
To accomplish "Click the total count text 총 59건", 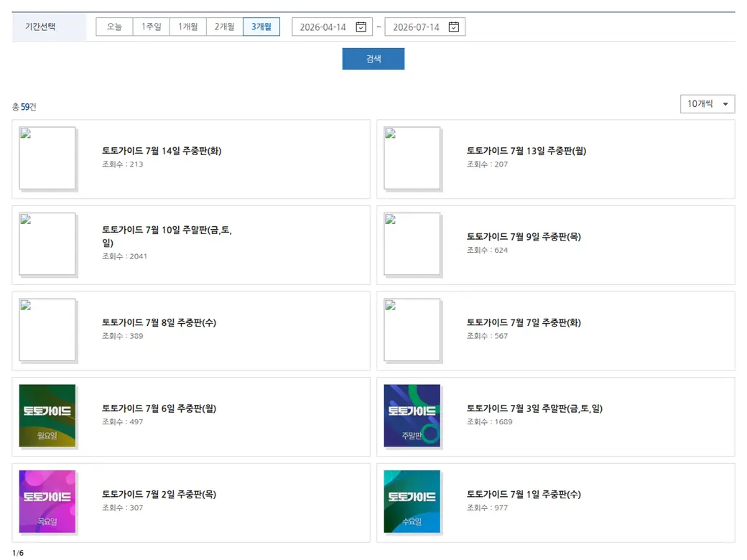I will (24, 107).
